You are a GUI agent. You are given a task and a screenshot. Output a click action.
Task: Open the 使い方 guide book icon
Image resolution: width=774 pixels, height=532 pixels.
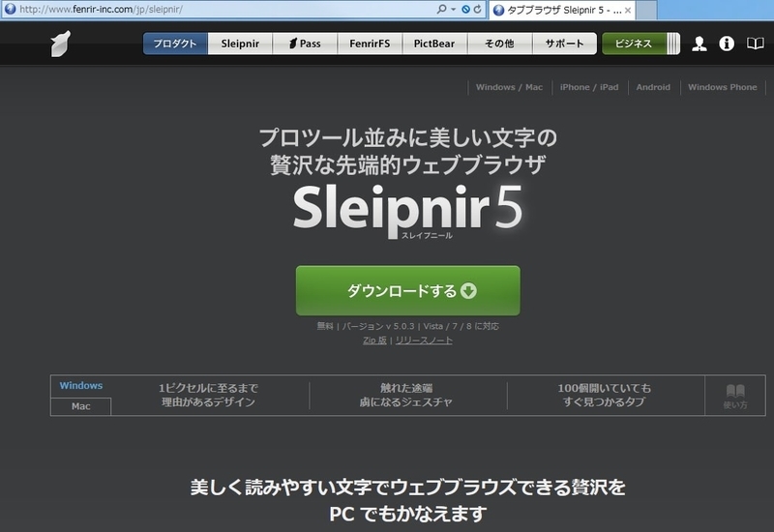click(x=735, y=396)
